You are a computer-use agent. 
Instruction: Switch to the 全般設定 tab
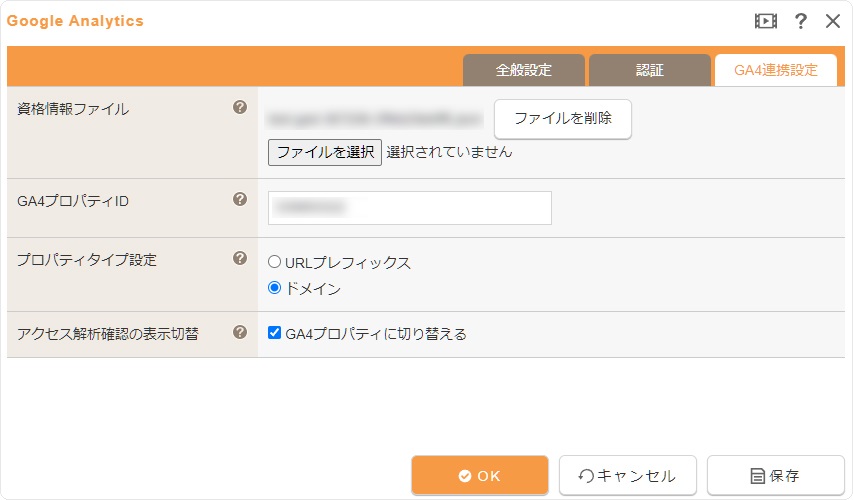pos(523,70)
